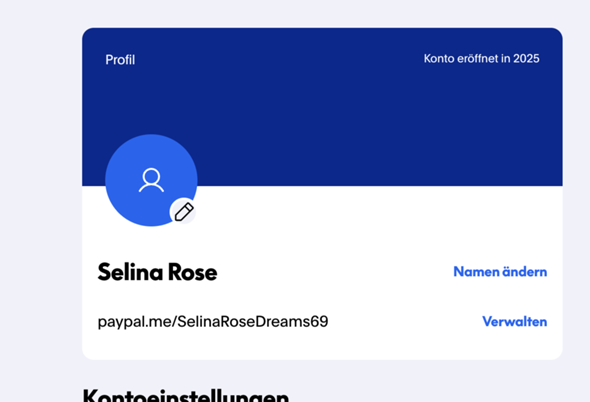Click the paypal.me/SelinaRoseDreams69 address text
Viewport: 590px width, 402px height.
point(213,322)
